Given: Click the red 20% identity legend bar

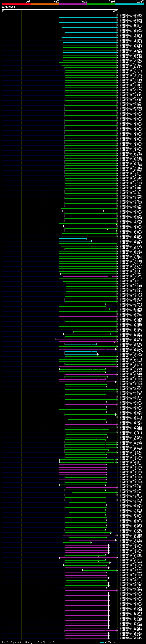Looking at the screenshot, I should [16, 4].
